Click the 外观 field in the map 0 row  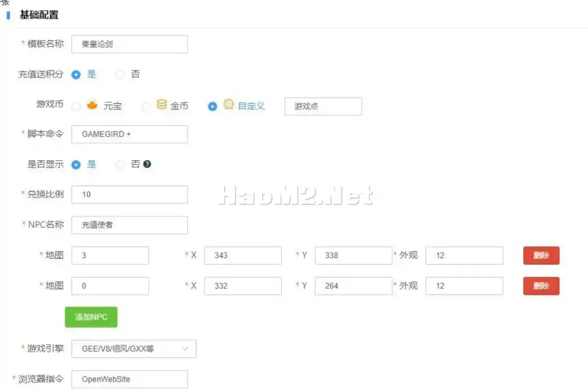464,286
